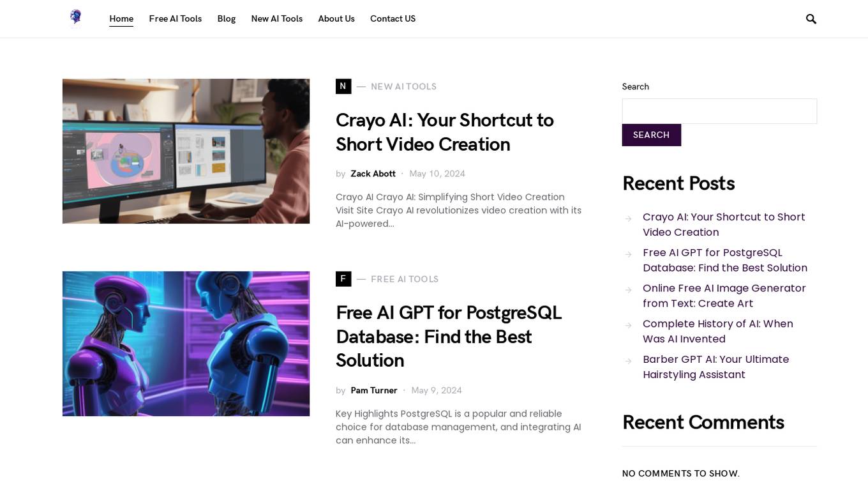Open recent post Free AI GPT for PostgreSQL

click(725, 261)
